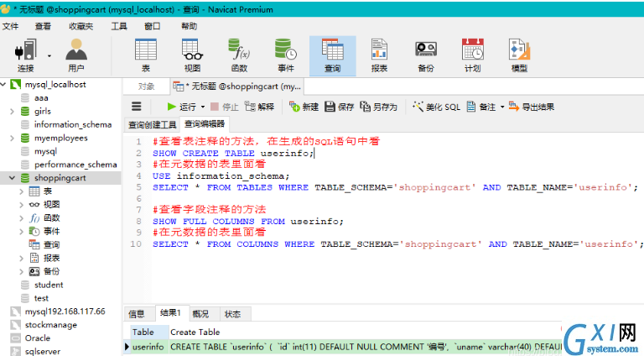The width and height of the screenshot is (644, 356).
Task: Switch to the 信息 result tab
Action: click(x=137, y=314)
